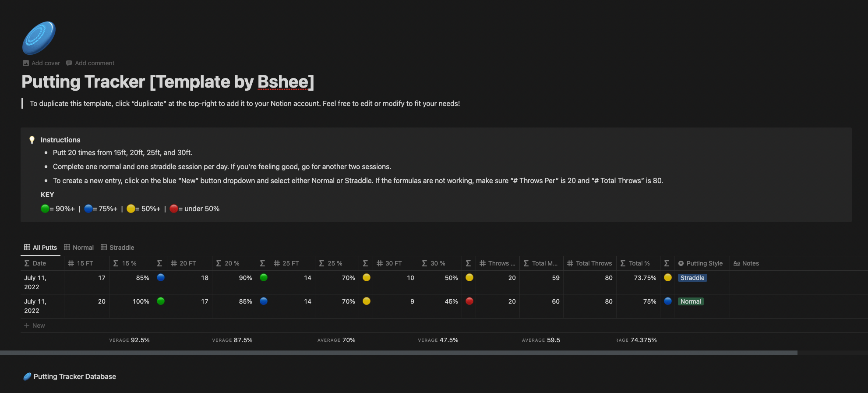Click the red under 50% circle in the KEY
The image size is (868, 393).
[173, 209]
